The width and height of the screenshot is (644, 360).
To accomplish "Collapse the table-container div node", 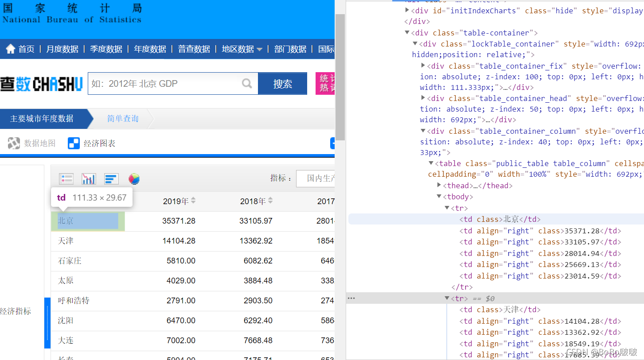I will [407, 33].
